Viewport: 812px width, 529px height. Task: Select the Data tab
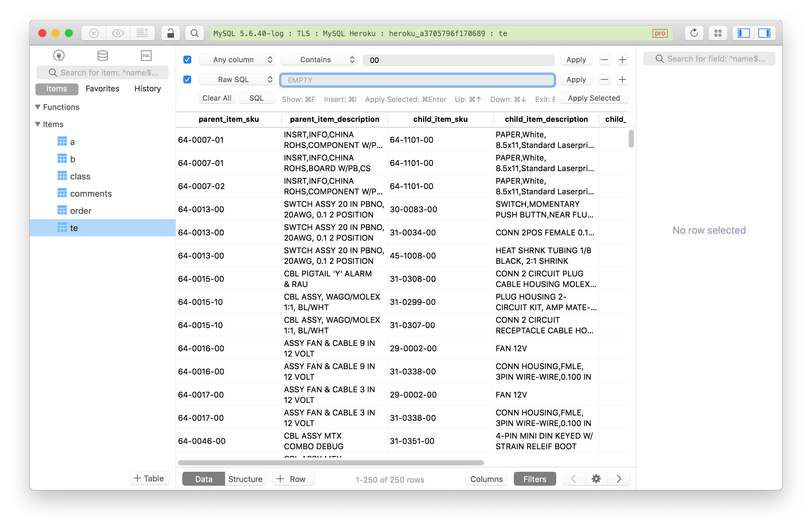tap(204, 479)
